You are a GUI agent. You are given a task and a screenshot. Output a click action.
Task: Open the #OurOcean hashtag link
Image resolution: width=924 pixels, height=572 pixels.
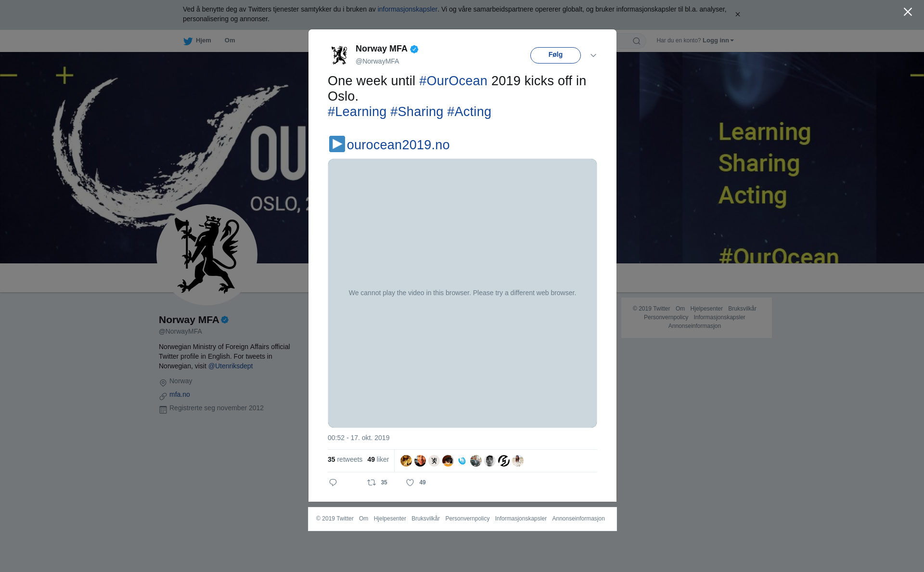click(x=453, y=81)
